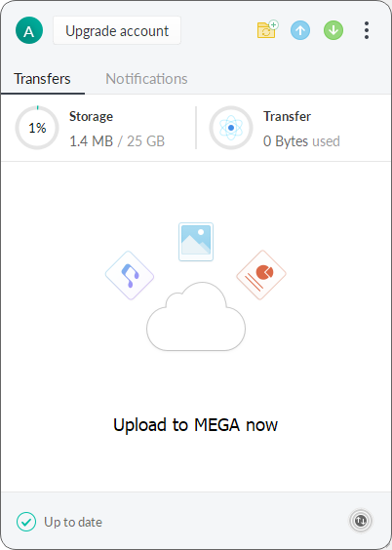Click the Storage label
Screen dimensions: 392x550
point(91,116)
